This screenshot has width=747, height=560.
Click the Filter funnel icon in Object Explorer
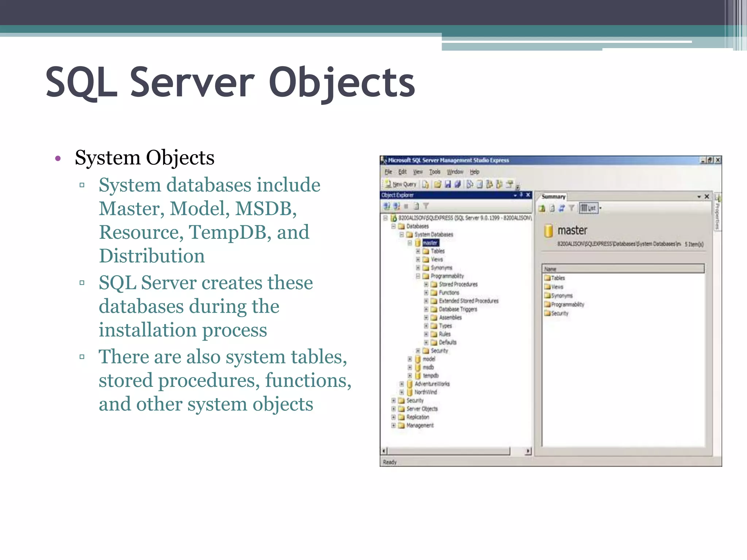point(426,206)
